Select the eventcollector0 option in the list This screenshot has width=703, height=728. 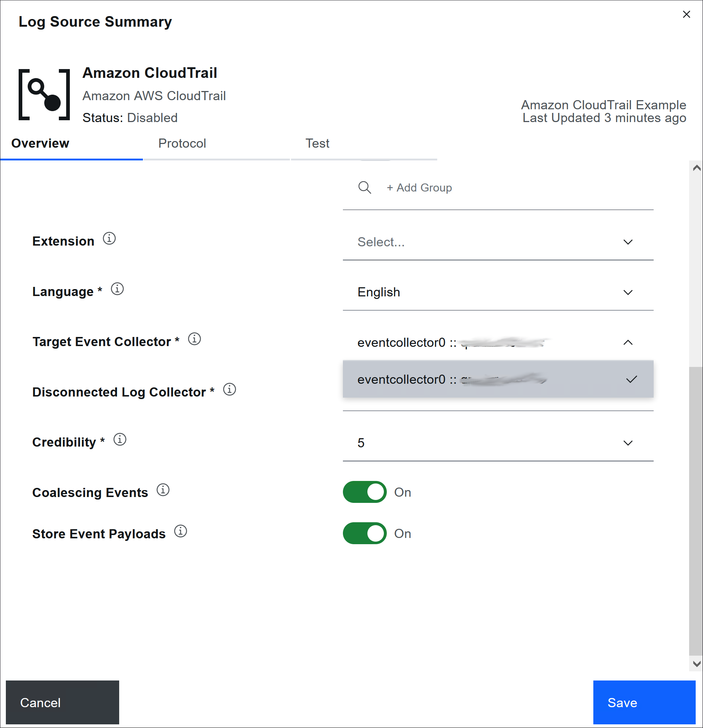(498, 379)
